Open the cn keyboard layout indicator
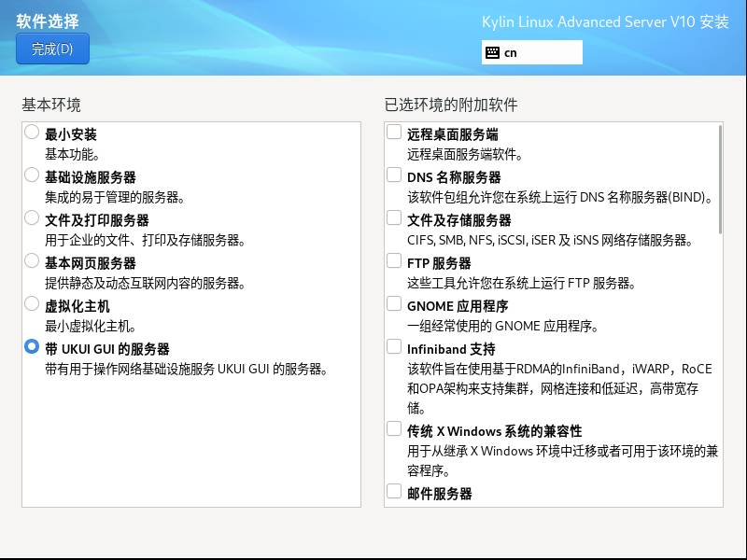This screenshot has width=747, height=560. pyautogui.click(x=532, y=53)
